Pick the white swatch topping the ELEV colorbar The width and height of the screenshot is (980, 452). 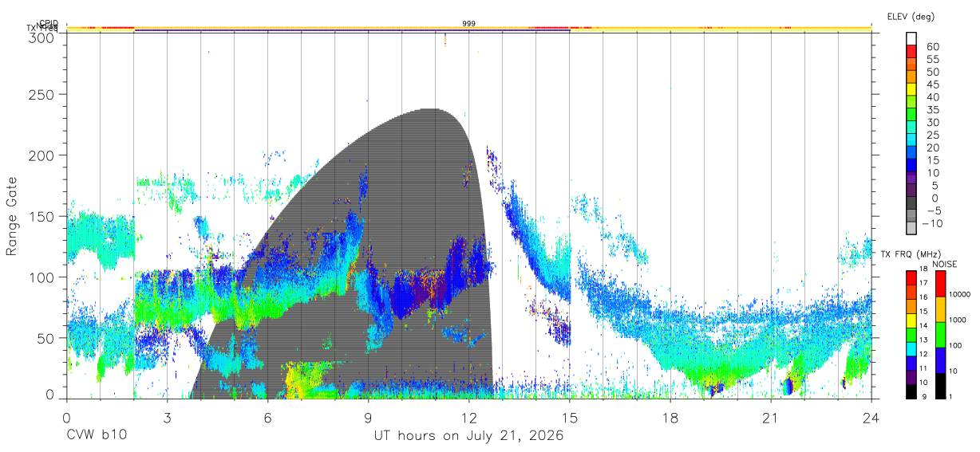(x=912, y=39)
